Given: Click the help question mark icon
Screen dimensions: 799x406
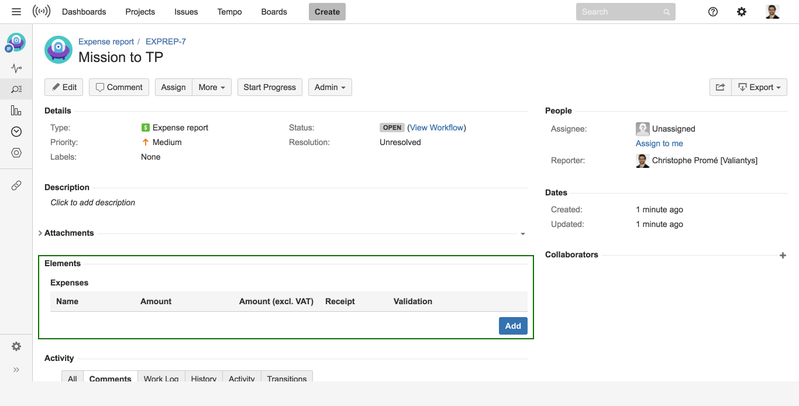Looking at the screenshot, I should coord(713,12).
